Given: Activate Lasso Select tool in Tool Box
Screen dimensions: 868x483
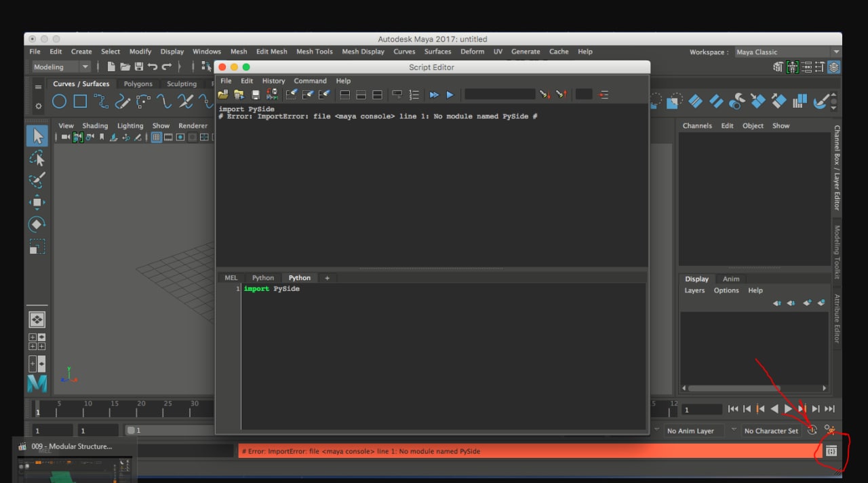Looking at the screenshot, I should [x=37, y=158].
